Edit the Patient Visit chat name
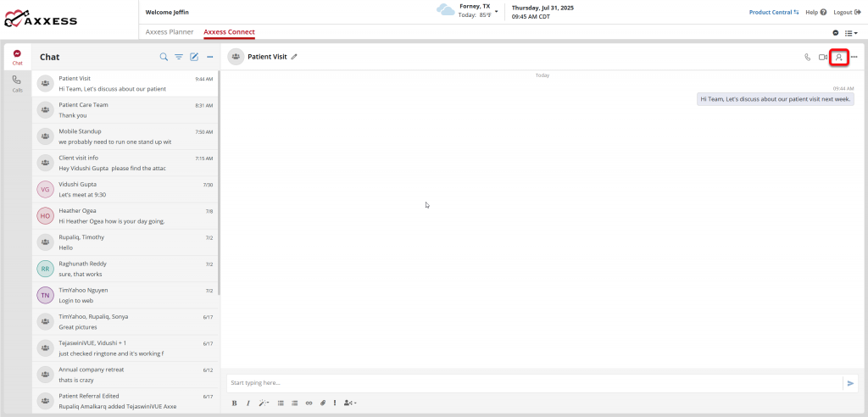 tap(294, 57)
